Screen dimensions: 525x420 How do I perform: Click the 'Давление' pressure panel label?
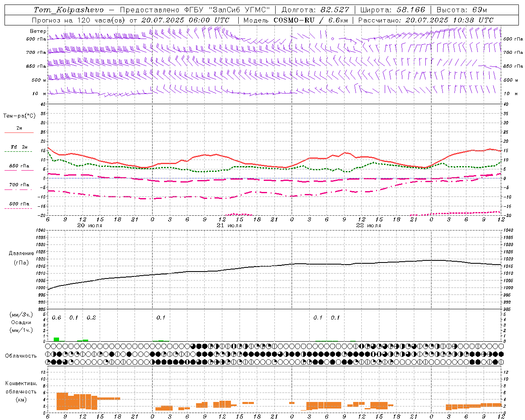point(21,253)
